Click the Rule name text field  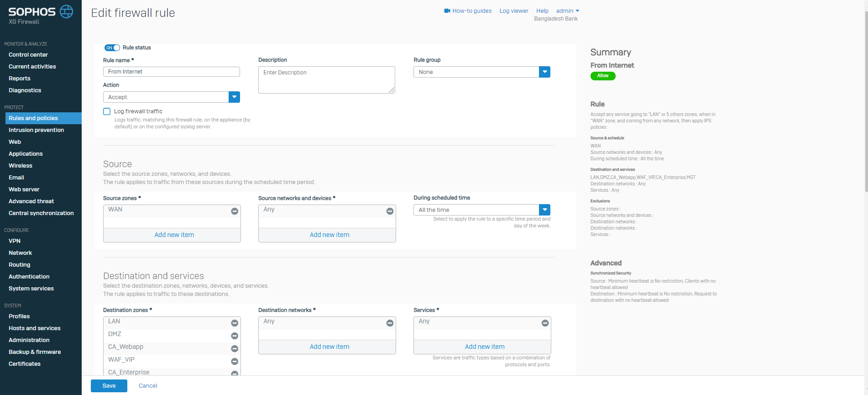coord(171,72)
